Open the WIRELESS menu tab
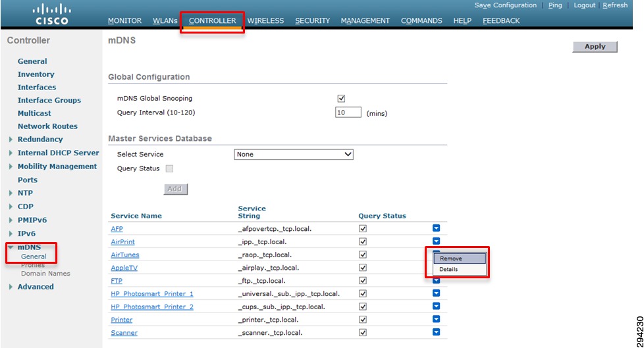644x348 pixels. (265, 20)
